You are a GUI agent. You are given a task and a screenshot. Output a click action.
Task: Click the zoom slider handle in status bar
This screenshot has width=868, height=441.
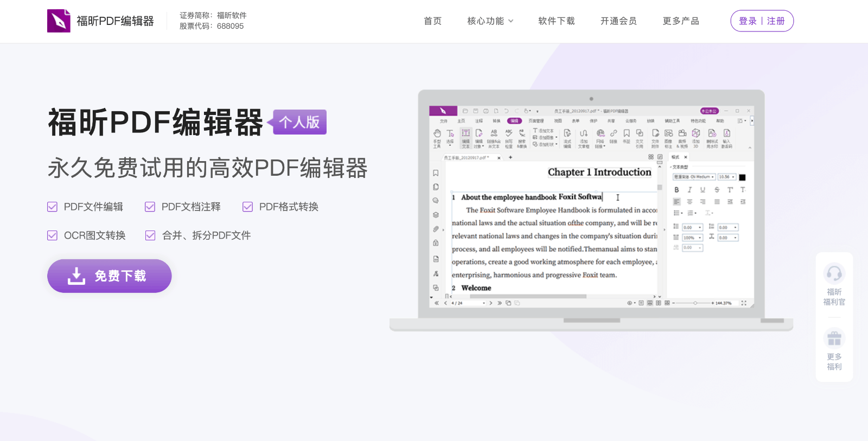(695, 303)
